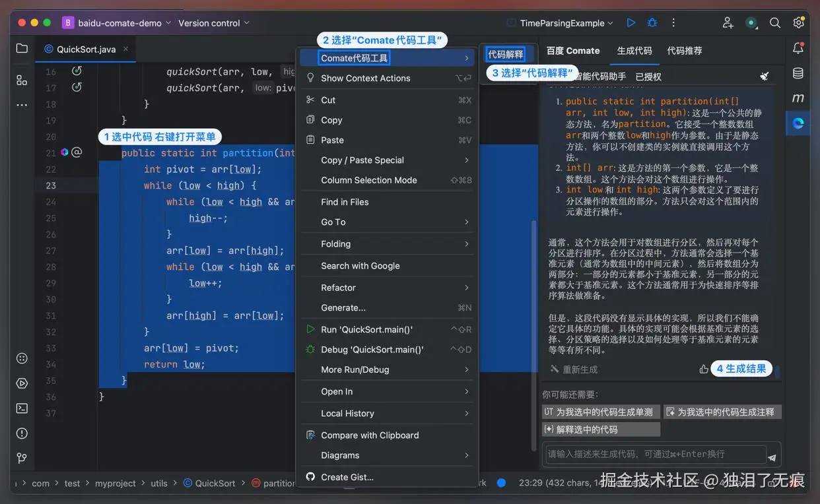Close the QuickSort.java editor tab
820x504 pixels.
point(125,48)
